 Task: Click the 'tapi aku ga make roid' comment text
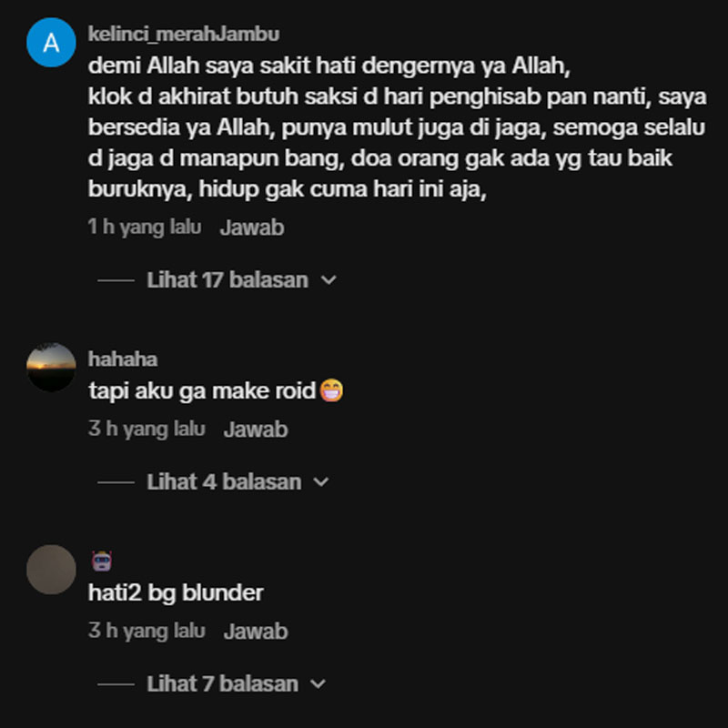point(202,391)
